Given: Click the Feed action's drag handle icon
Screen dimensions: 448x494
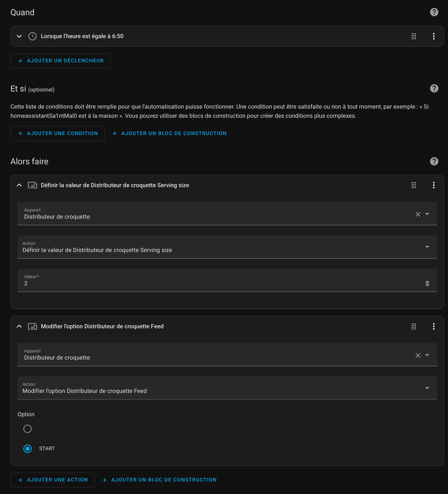Looking at the screenshot, I should coord(414,326).
